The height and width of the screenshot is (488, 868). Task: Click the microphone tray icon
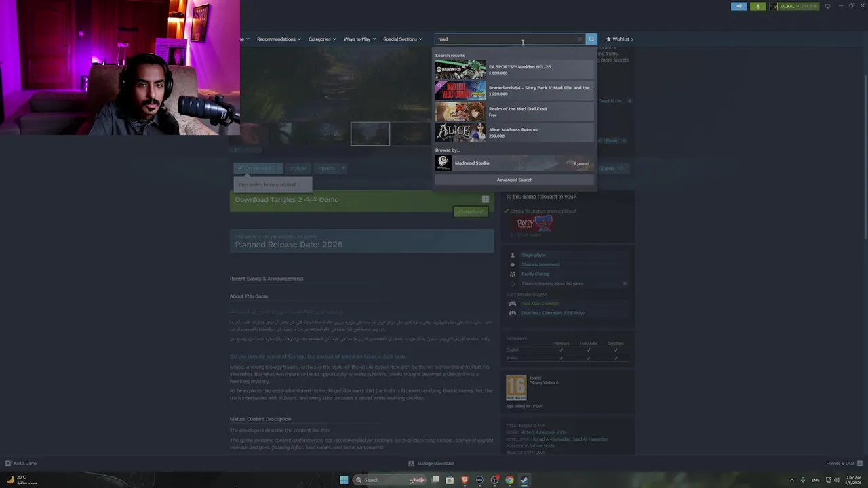coord(803,480)
